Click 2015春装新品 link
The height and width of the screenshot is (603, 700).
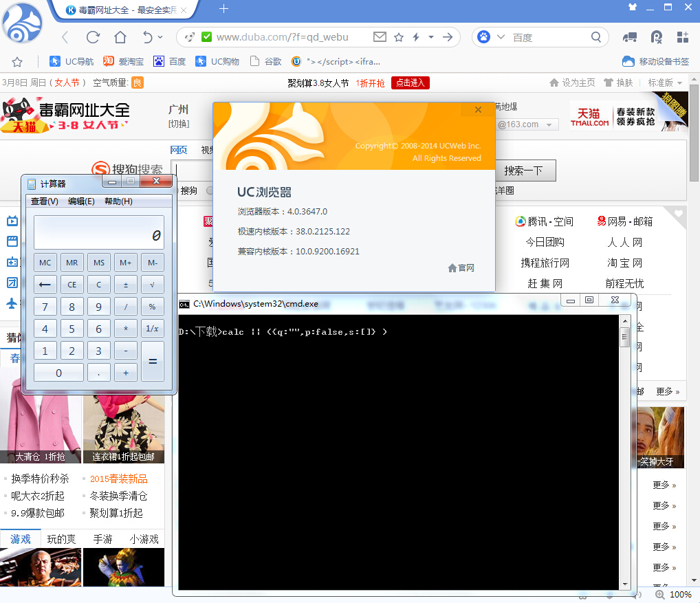[119, 479]
